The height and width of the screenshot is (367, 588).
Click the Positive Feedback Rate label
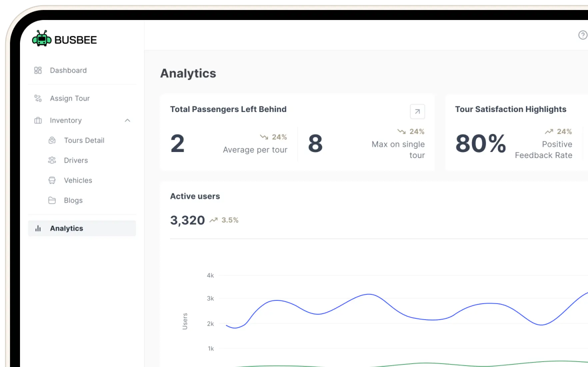(544, 150)
